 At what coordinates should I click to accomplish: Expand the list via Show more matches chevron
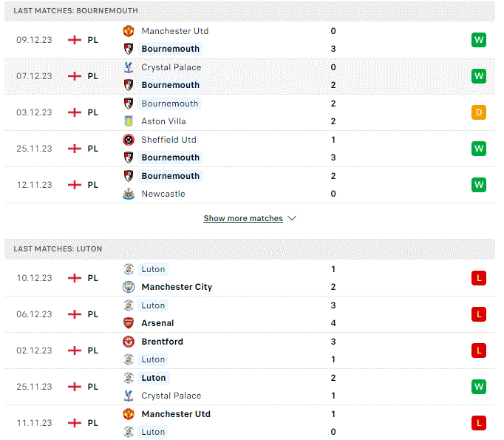292,218
